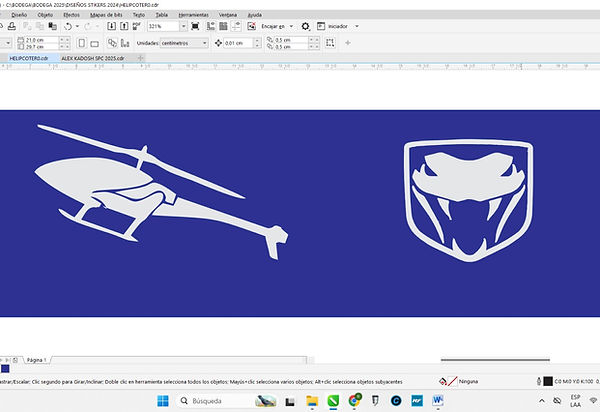The image size is (600, 412).
Task: Switch to ALEX KADOSH SPC 2025.cdr tab
Action: pos(93,58)
